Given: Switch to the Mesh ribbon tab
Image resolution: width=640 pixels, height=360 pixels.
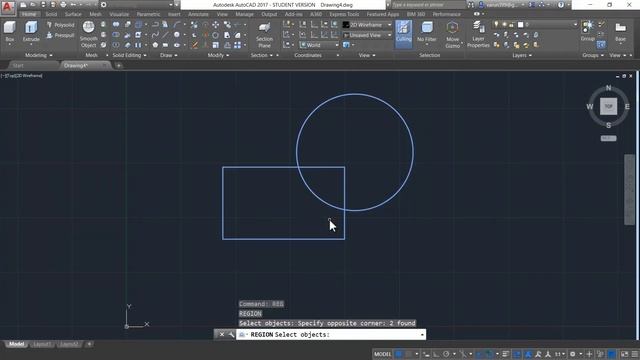Looking at the screenshot, I should [x=95, y=14].
